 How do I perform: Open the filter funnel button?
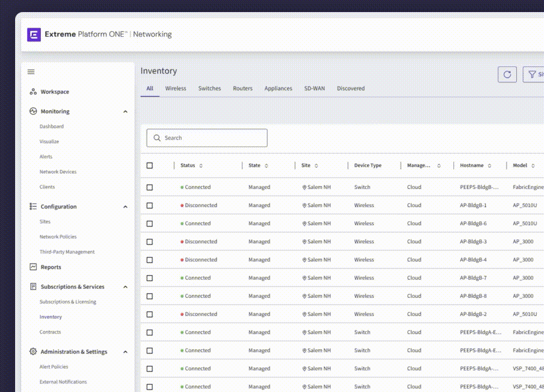tap(533, 74)
